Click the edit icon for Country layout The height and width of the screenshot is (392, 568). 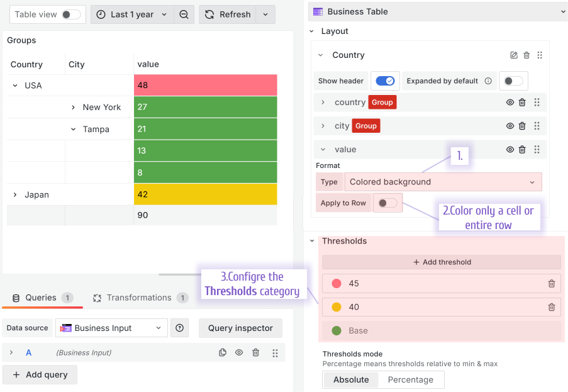pos(514,55)
